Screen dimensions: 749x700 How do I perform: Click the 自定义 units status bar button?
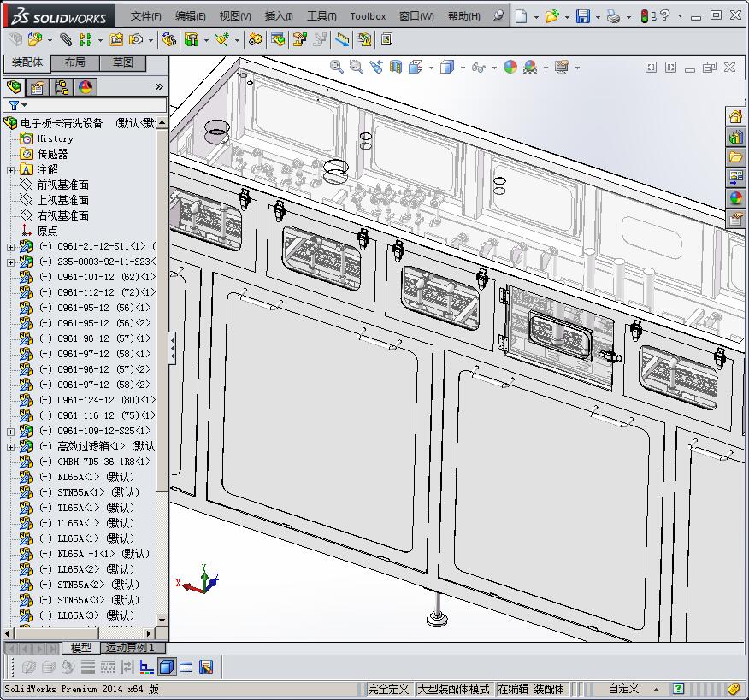623,689
